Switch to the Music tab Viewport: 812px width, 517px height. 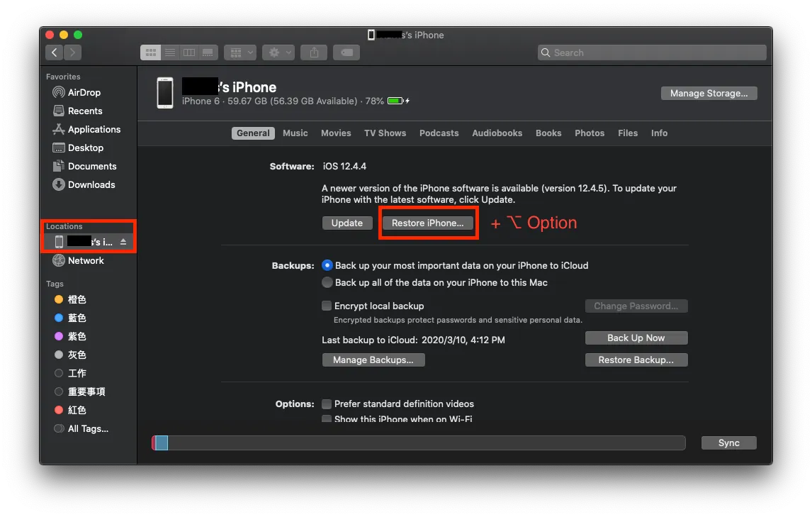coord(295,133)
